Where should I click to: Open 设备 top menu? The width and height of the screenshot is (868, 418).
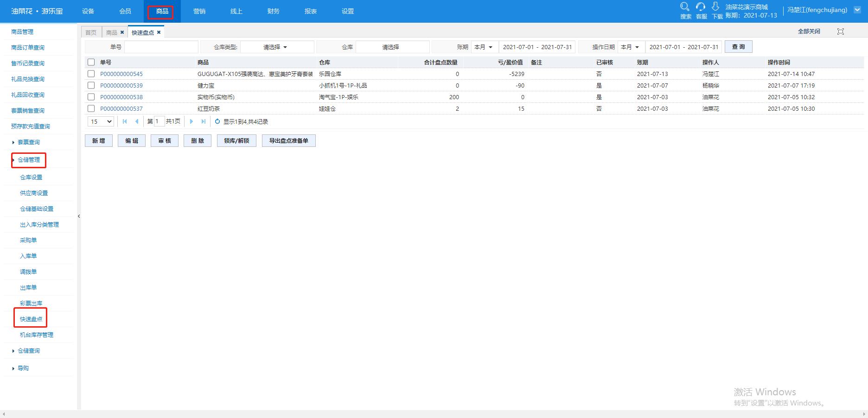tap(88, 11)
